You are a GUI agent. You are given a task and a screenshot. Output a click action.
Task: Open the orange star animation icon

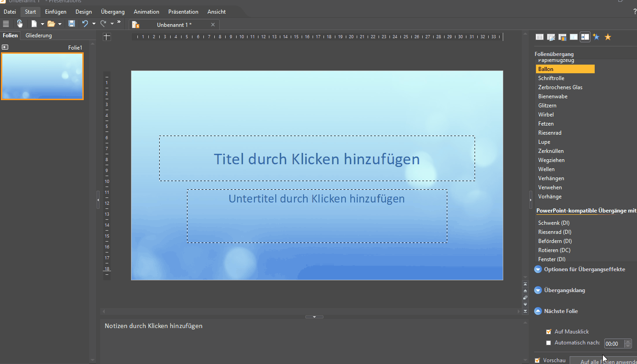point(607,37)
